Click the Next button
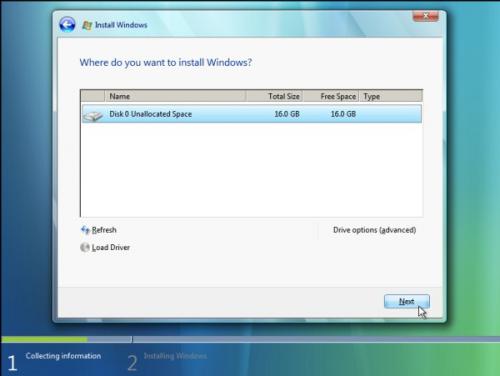Viewport: 500px width, 376px height. pyautogui.click(x=407, y=301)
